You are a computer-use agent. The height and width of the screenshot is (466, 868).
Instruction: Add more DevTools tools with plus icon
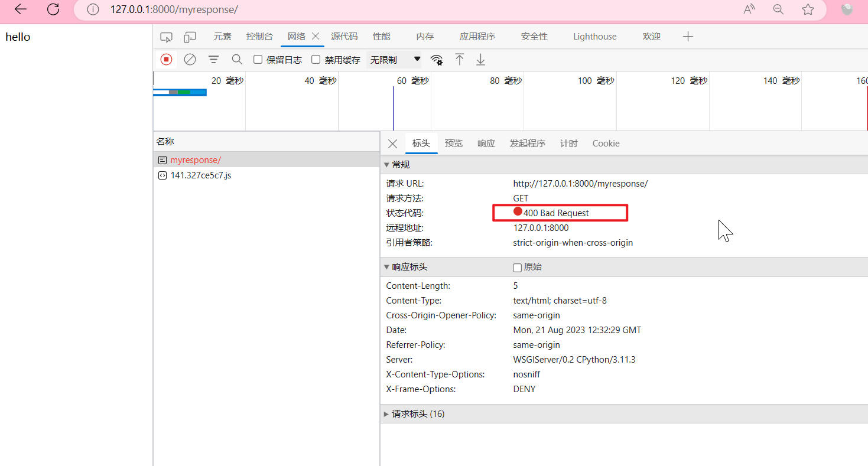click(688, 37)
